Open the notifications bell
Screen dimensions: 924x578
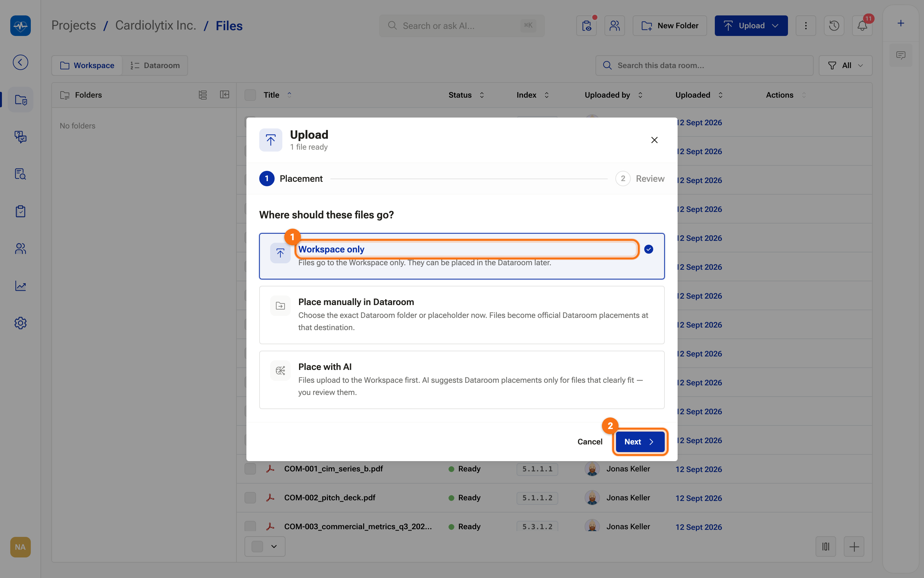click(x=862, y=26)
